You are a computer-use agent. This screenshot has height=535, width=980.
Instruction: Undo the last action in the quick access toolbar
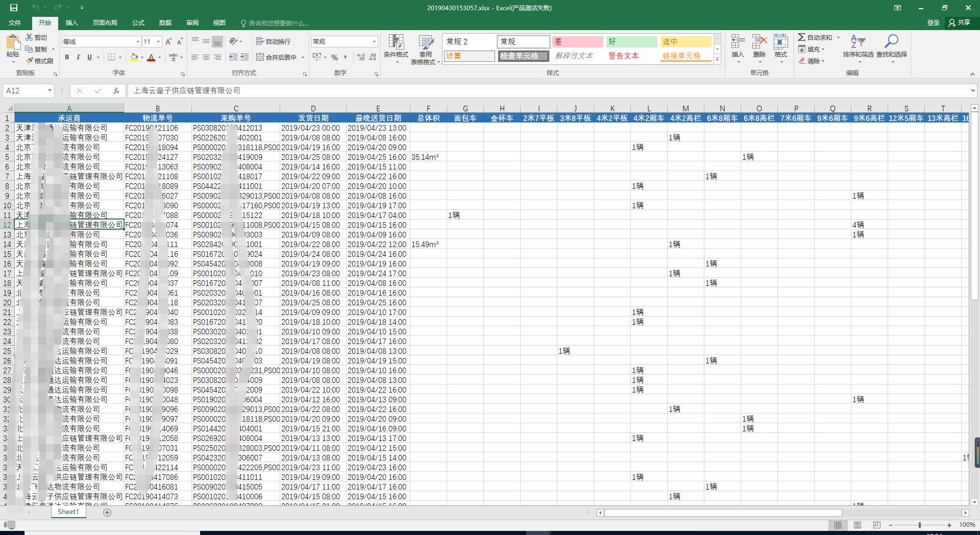click(35, 8)
